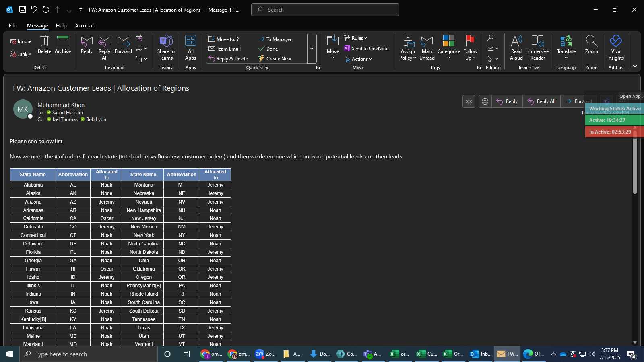The height and width of the screenshot is (362, 644).
Task: Add a reaction with the smiley icon
Action: [x=485, y=101]
